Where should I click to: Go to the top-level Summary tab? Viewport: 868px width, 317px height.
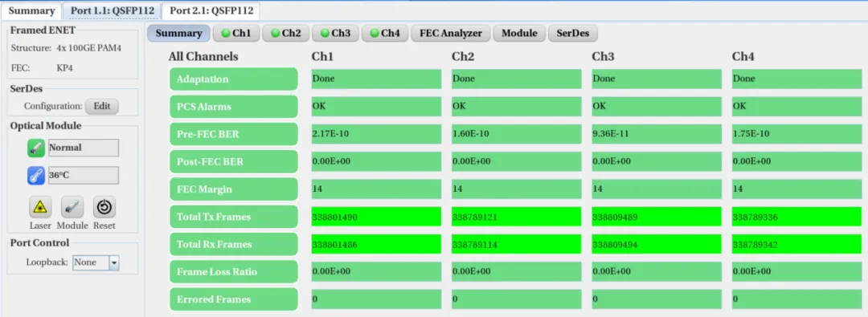[31, 10]
